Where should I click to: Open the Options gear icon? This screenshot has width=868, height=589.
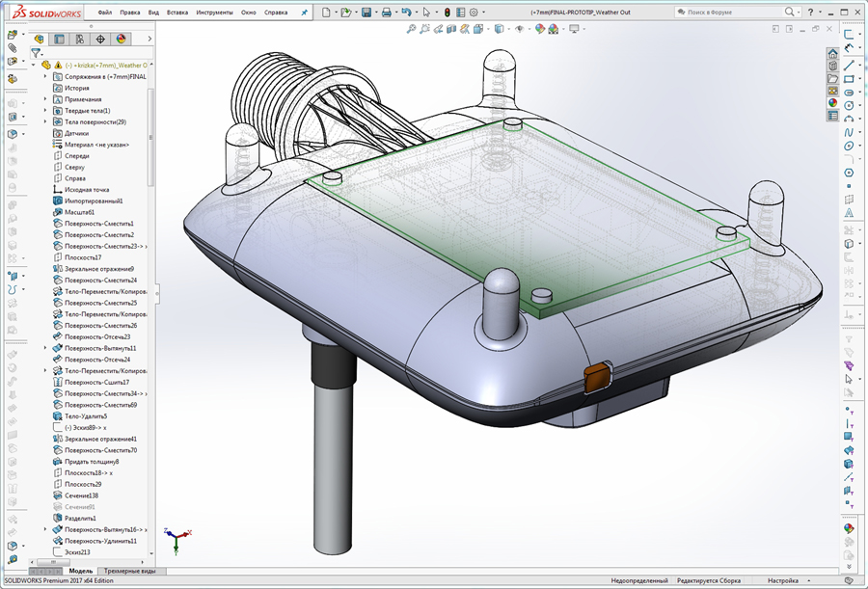pos(474,13)
